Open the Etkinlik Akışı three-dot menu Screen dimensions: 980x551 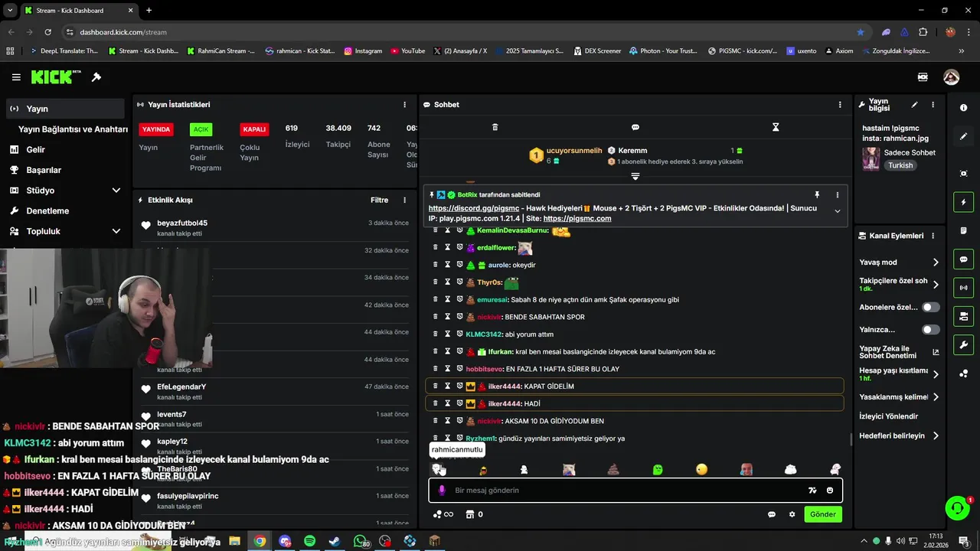[405, 200]
